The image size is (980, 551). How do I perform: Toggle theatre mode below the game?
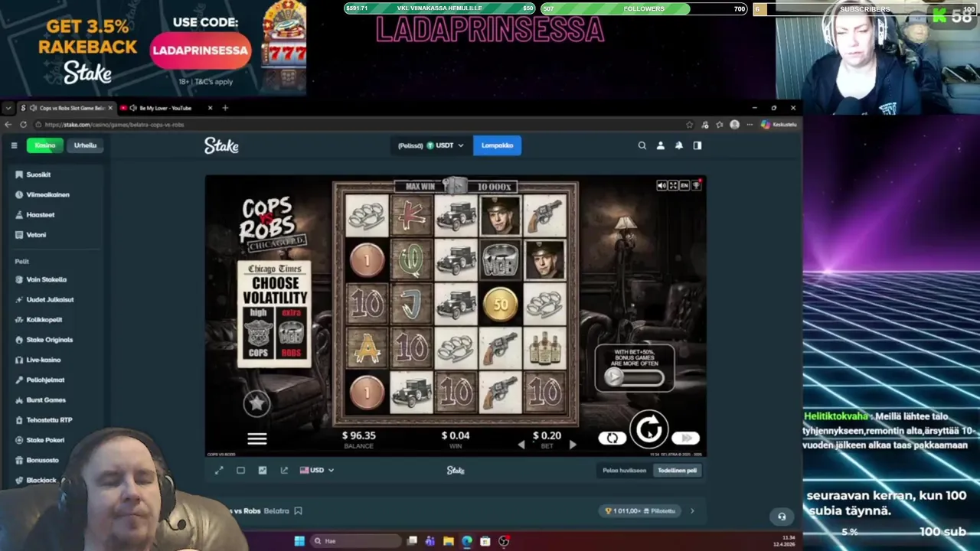pos(240,470)
